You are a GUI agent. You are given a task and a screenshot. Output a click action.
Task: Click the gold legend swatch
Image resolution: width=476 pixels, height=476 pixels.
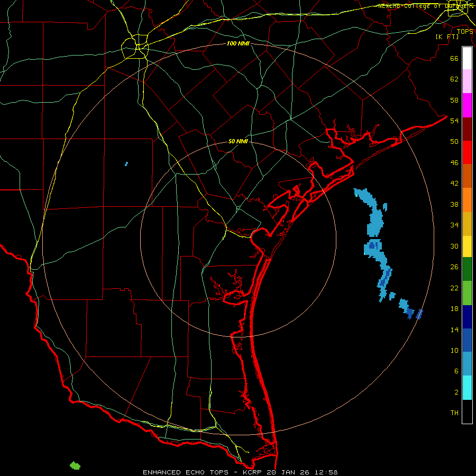[467, 224]
